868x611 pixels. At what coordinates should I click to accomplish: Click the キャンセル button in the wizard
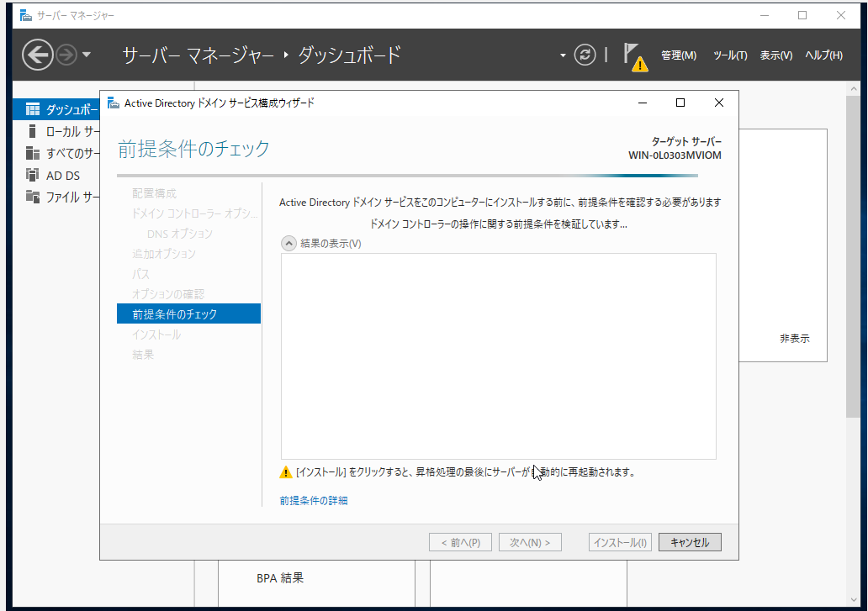pyautogui.click(x=690, y=542)
